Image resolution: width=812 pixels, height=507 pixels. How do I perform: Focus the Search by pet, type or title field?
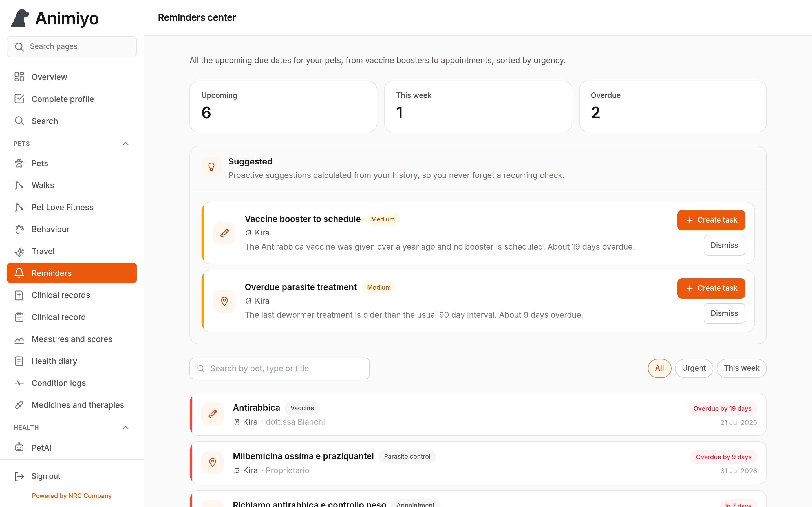click(x=279, y=368)
